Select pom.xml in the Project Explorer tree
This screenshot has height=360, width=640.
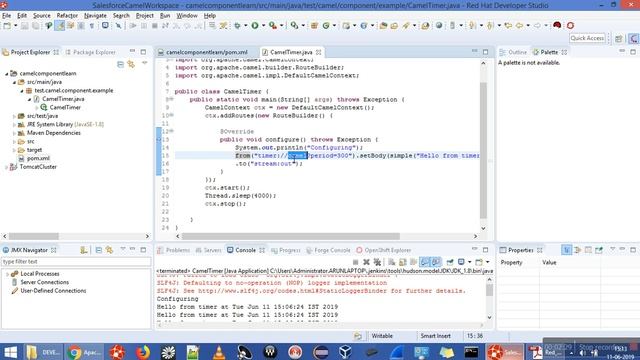38,158
